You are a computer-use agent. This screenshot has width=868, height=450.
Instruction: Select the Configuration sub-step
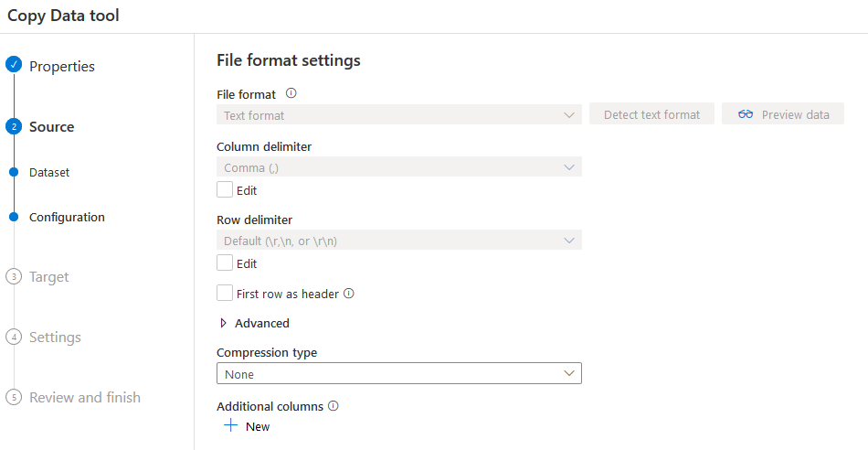(67, 217)
